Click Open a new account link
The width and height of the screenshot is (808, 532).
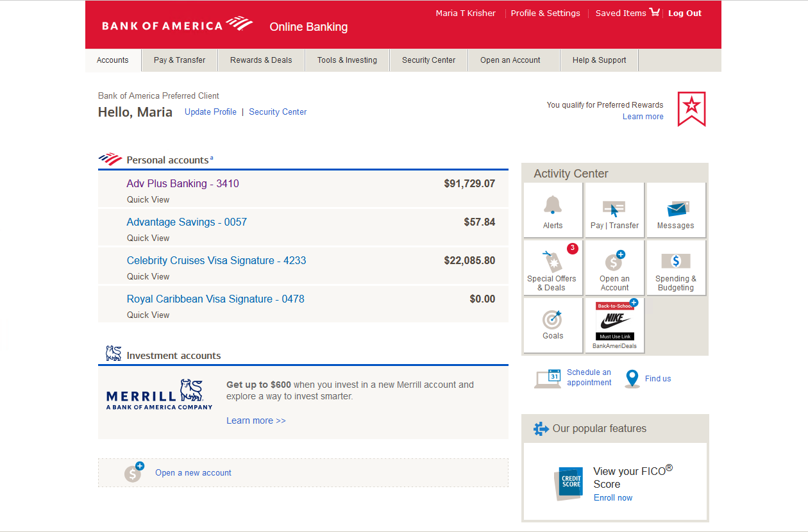[x=193, y=472]
